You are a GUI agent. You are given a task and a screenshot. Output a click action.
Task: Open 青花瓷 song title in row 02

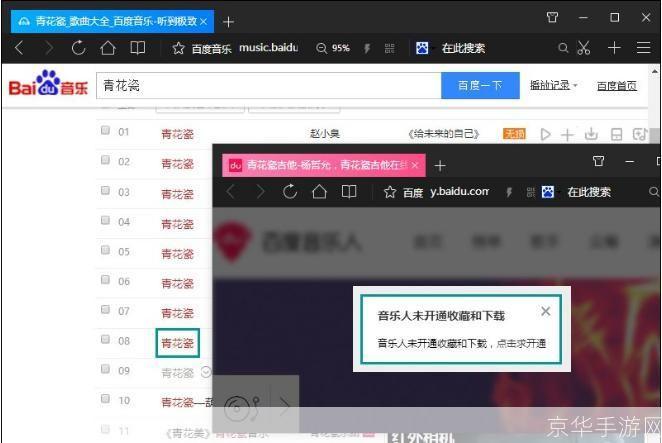point(177,164)
